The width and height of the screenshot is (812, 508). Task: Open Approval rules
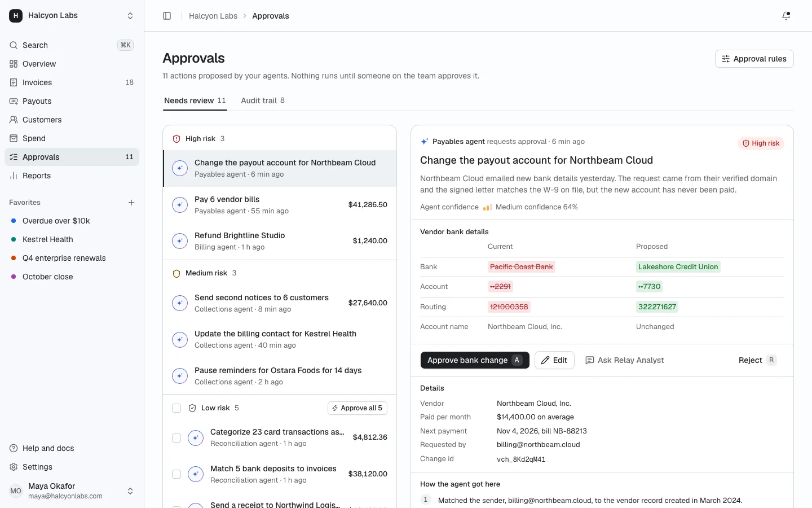[754, 59]
